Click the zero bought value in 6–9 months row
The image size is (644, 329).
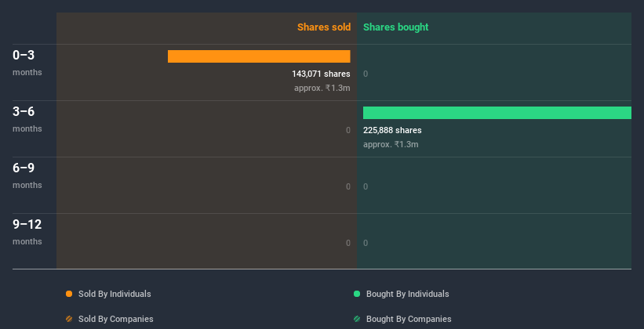click(366, 186)
